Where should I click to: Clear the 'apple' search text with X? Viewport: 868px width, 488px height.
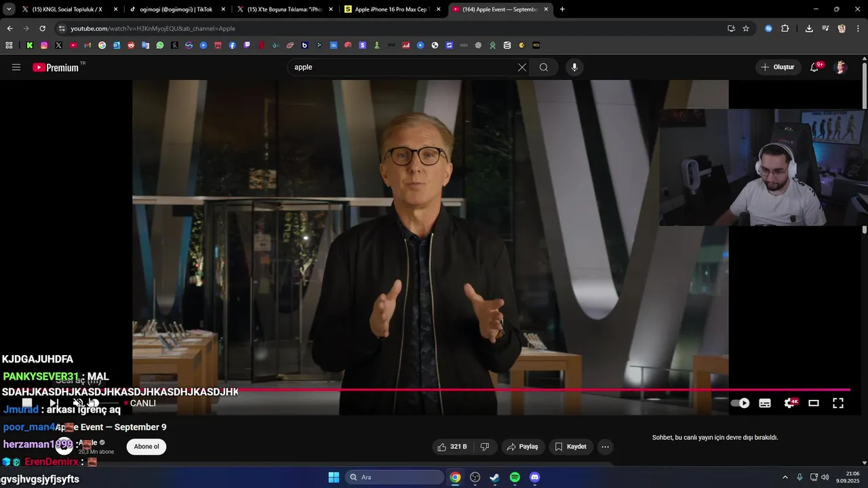click(x=522, y=67)
